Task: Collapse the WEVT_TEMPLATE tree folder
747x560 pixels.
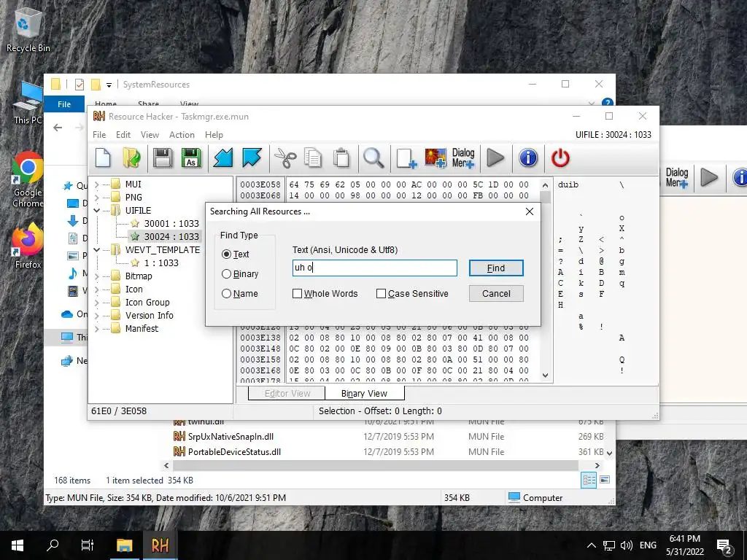Action: [x=97, y=250]
